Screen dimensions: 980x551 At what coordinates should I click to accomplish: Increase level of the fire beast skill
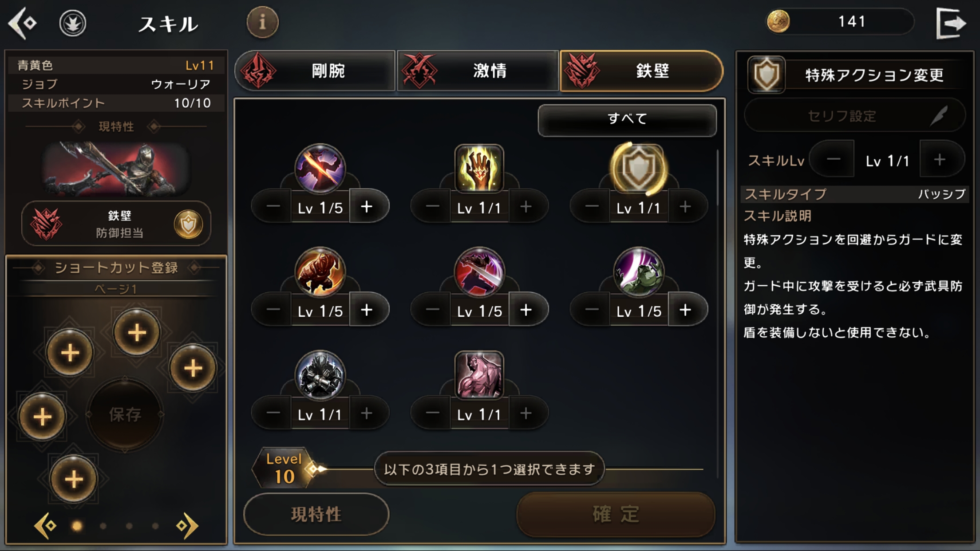pyautogui.click(x=367, y=310)
